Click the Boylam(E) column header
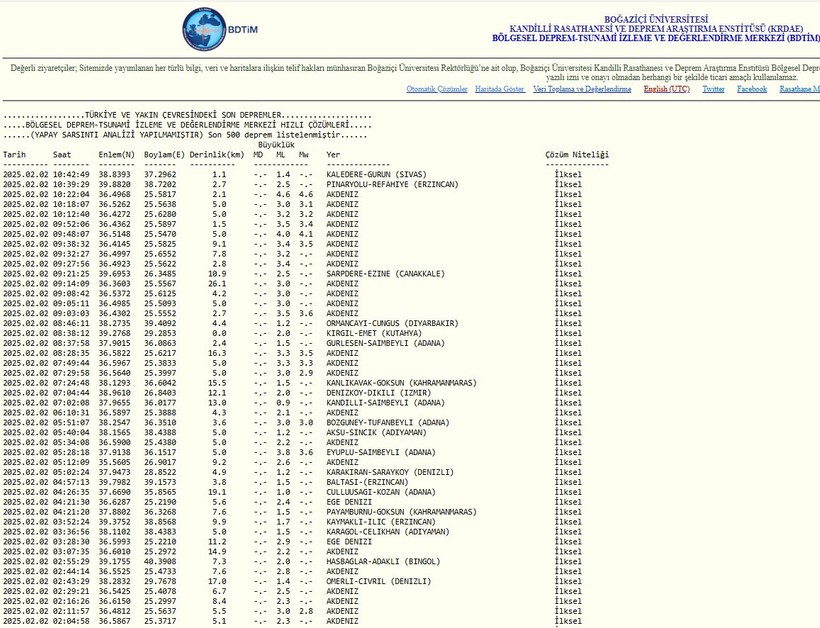 tap(164, 155)
